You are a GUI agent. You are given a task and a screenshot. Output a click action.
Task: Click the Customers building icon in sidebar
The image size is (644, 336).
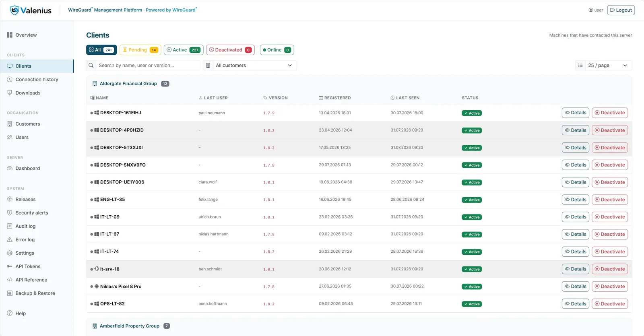point(10,124)
